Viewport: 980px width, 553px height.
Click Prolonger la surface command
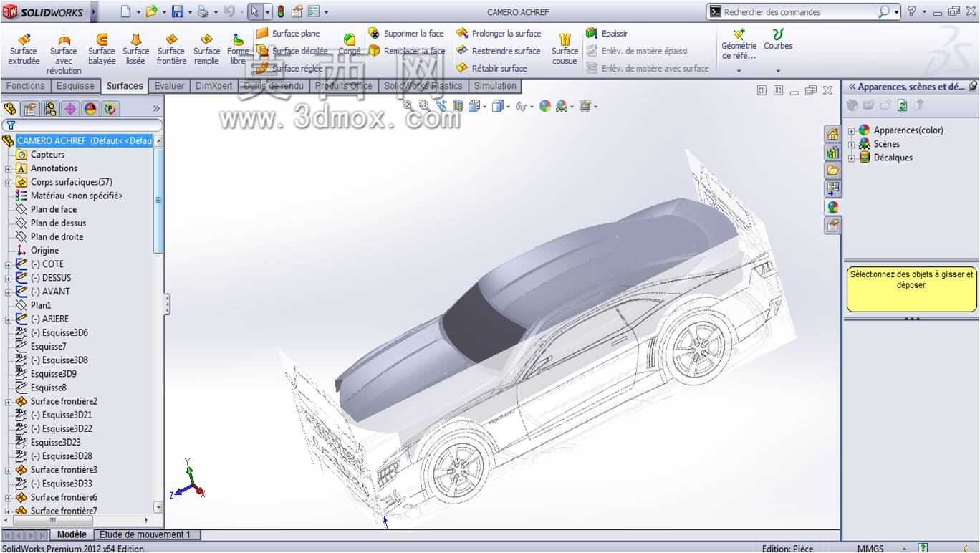pyautogui.click(x=499, y=33)
